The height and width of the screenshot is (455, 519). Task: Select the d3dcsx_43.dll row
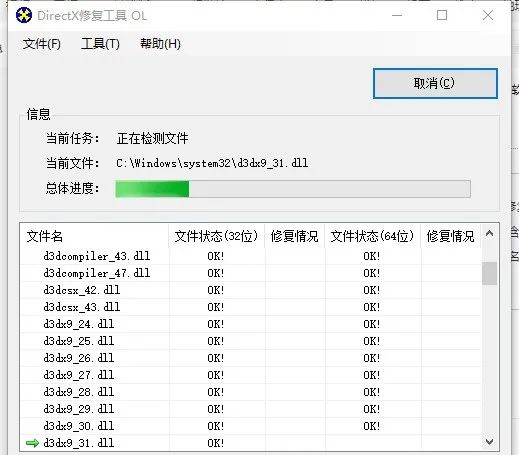pos(251,307)
